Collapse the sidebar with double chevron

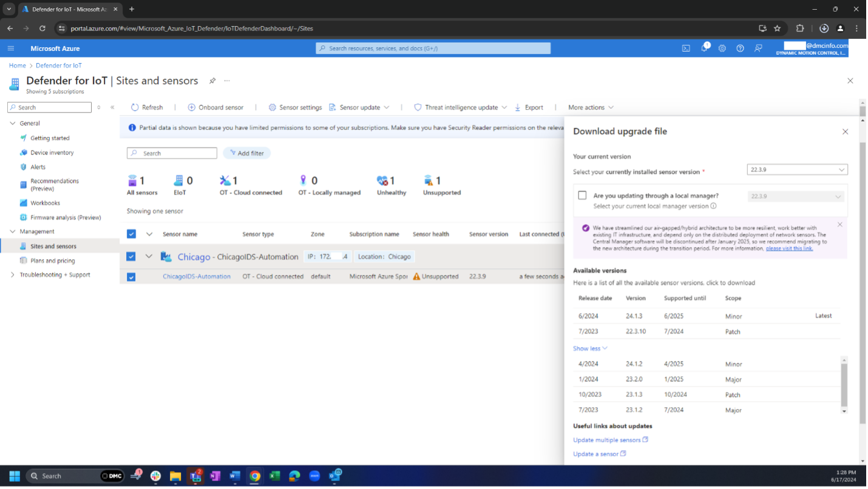click(112, 107)
